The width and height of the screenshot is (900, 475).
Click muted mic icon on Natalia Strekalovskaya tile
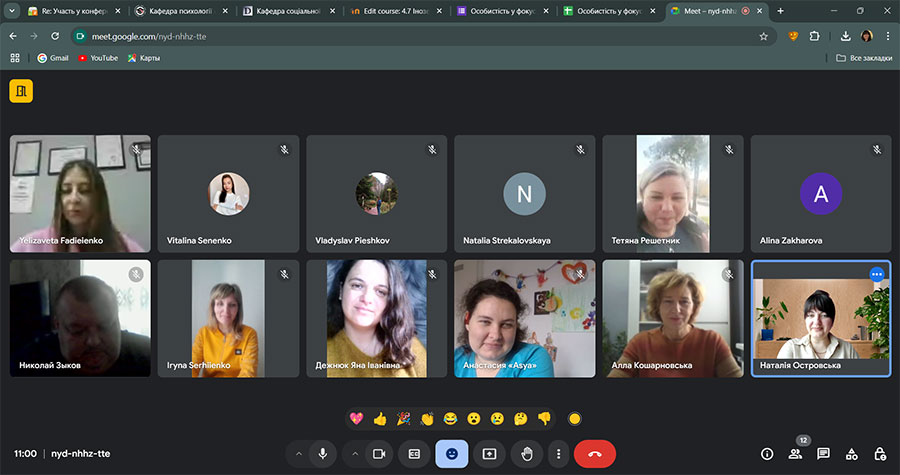point(580,150)
